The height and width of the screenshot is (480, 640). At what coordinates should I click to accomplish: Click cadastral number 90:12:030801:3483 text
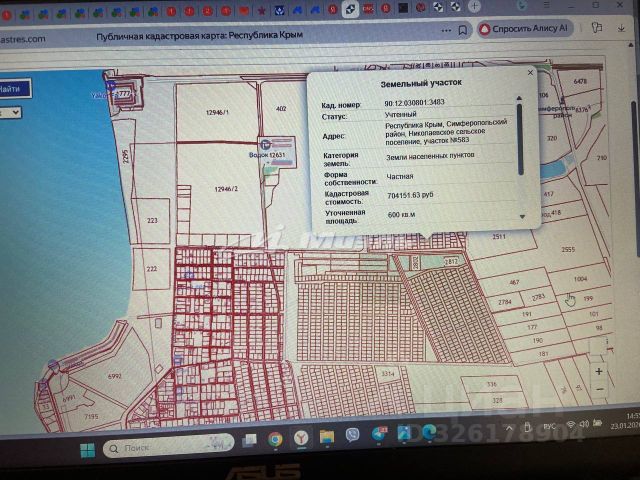click(414, 102)
